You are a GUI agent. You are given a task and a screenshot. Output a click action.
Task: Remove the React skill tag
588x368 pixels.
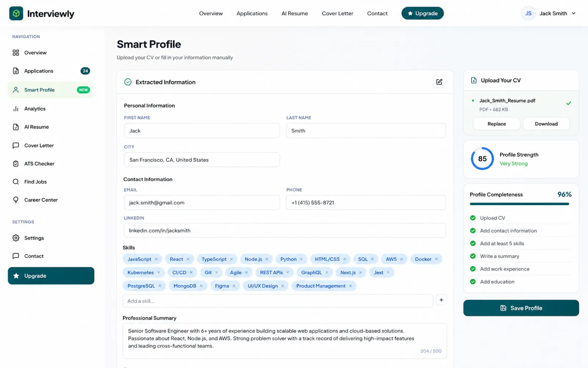pyautogui.click(x=188, y=259)
